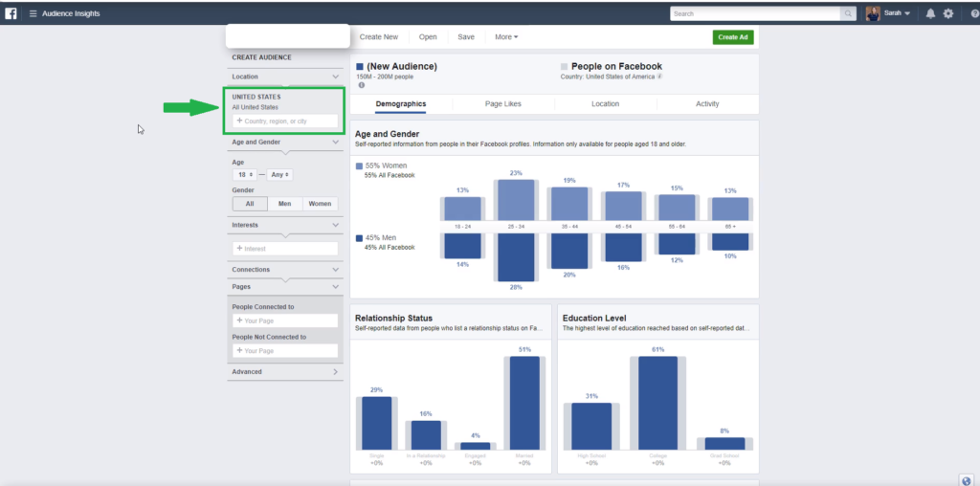Click into the top Search field

[755, 13]
